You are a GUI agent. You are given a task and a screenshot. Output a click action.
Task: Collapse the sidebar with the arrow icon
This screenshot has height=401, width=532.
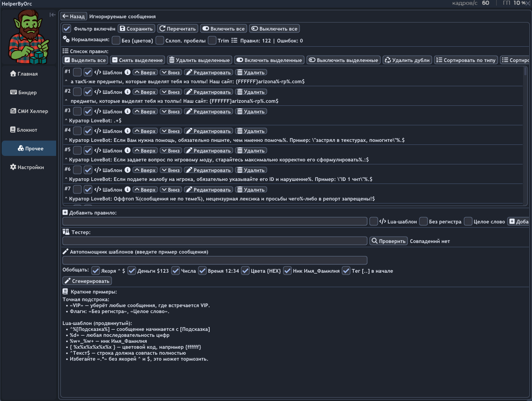click(x=52, y=15)
